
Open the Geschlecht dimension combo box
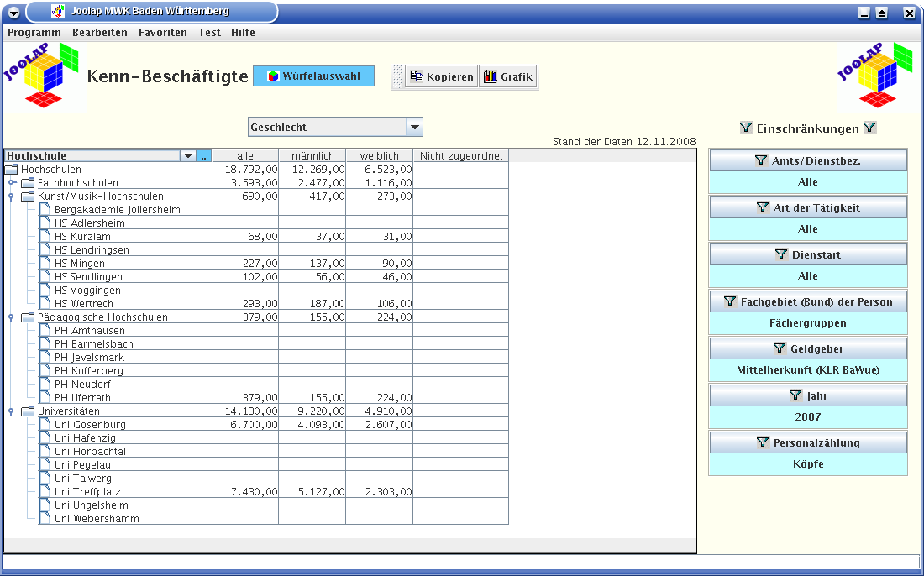click(x=414, y=128)
